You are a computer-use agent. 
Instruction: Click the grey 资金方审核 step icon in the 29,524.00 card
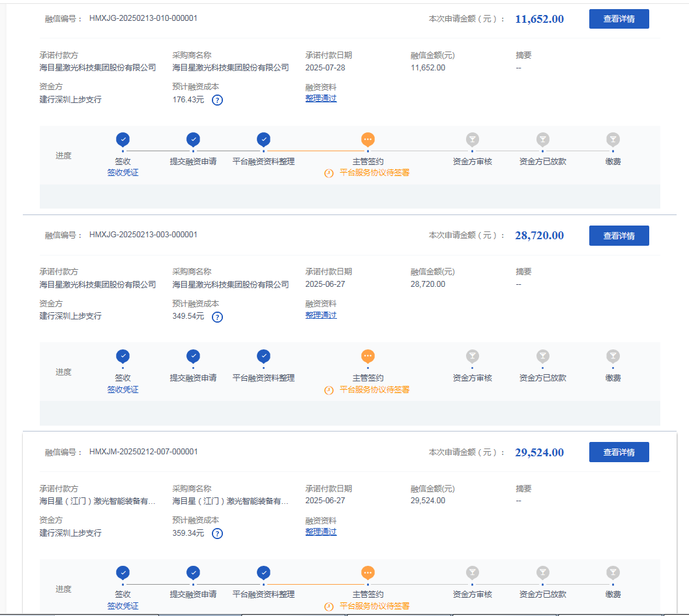(x=473, y=572)
